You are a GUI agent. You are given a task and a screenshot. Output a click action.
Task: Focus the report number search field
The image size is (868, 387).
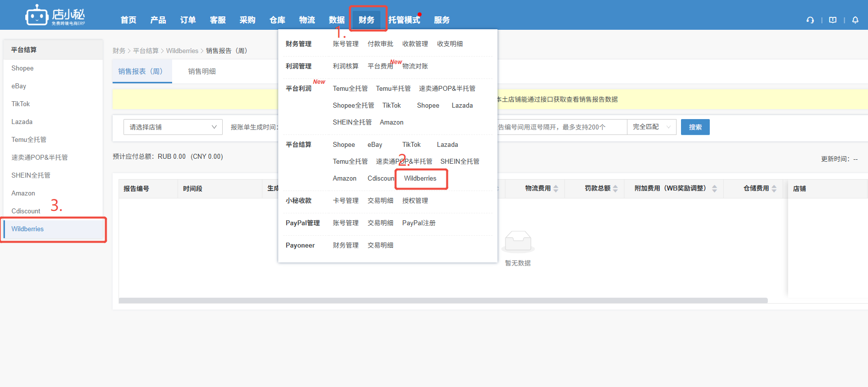(x=560, y=127)
